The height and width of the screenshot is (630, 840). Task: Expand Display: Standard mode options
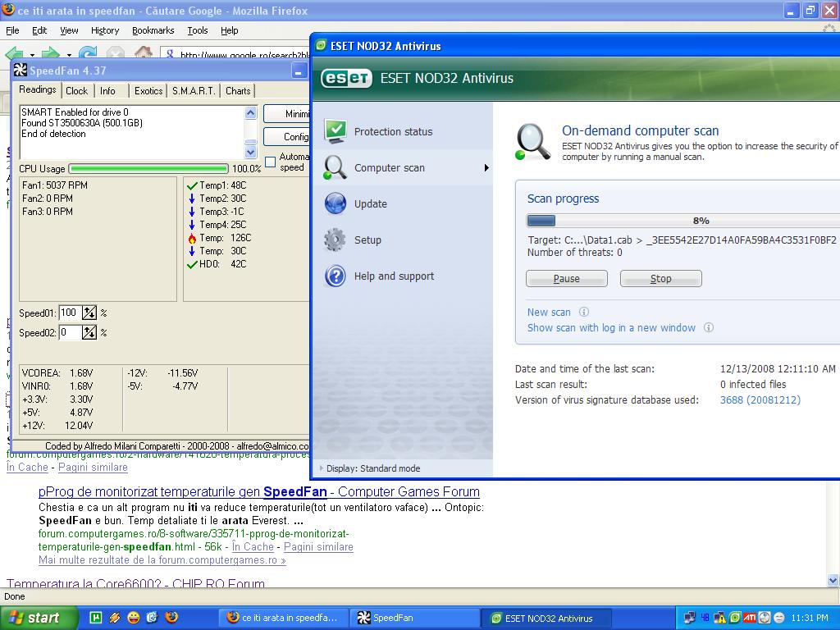click(x=322, y=468)
